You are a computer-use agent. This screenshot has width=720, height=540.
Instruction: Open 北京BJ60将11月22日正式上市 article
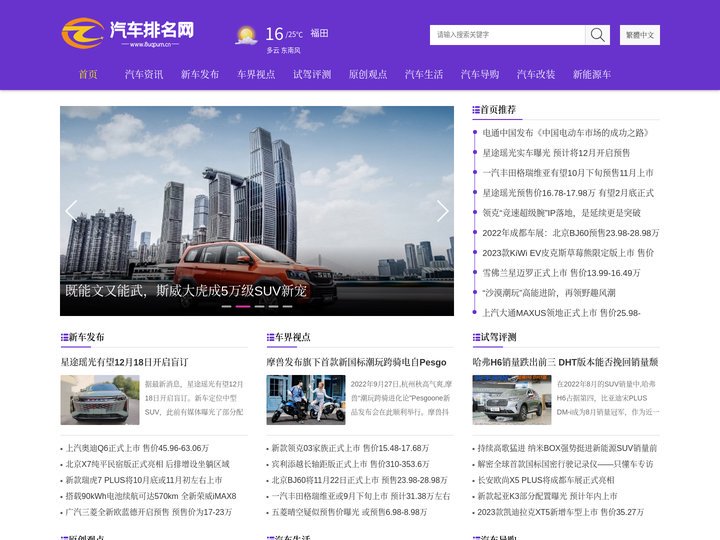pyautogui.click(x=359, y=480)
